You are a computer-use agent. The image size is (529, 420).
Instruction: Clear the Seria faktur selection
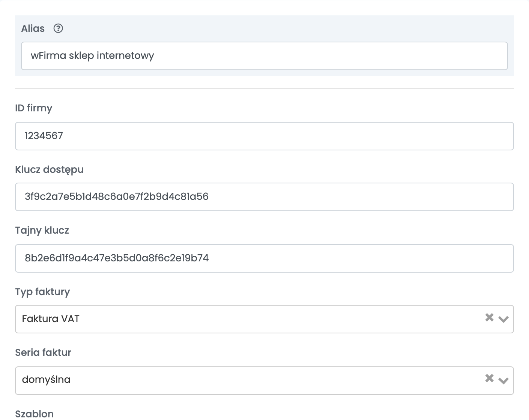(489, 378)
